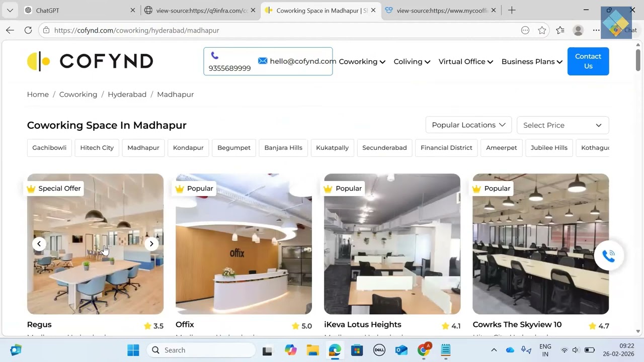Open the Cowrks The Skyview 10 photo
Image resolution: width=644 pixels, height=362 pixels.
point(541,244)
